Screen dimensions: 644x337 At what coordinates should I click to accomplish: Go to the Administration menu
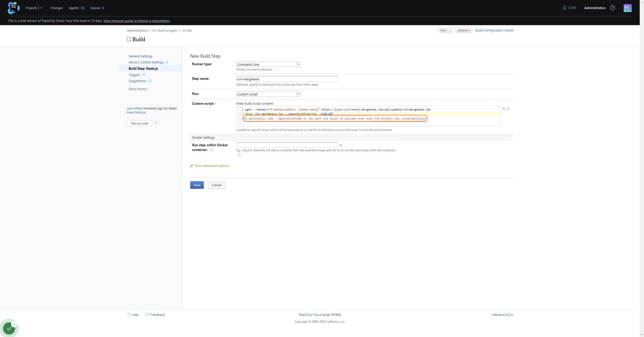595,8
